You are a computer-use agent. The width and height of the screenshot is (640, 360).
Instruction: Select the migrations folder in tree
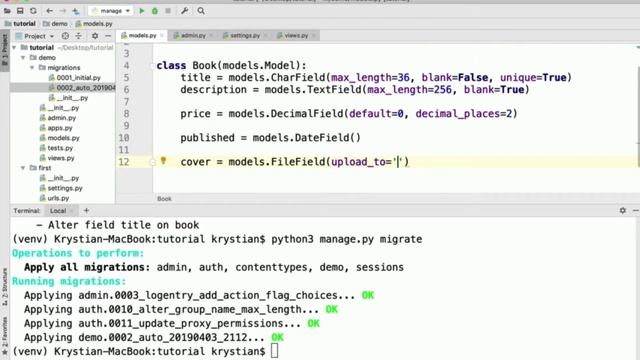pyautogui.click(x=60, y=67)
